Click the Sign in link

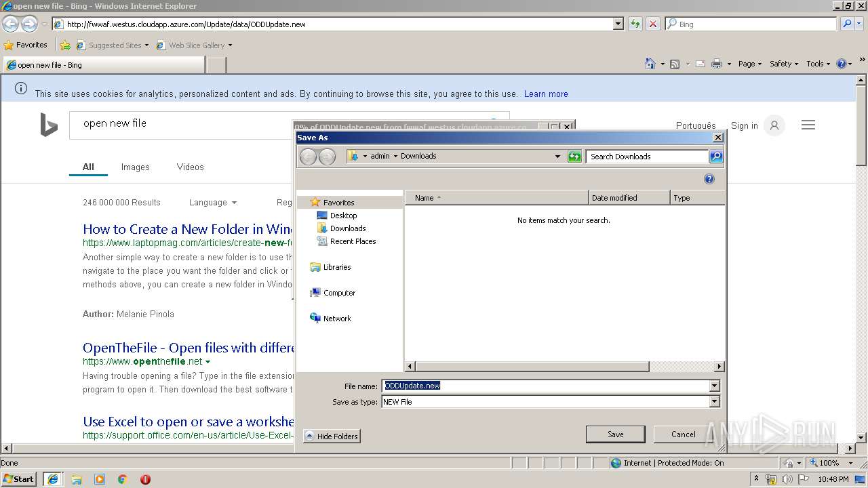pyautogui.click(x=744, y=125)
